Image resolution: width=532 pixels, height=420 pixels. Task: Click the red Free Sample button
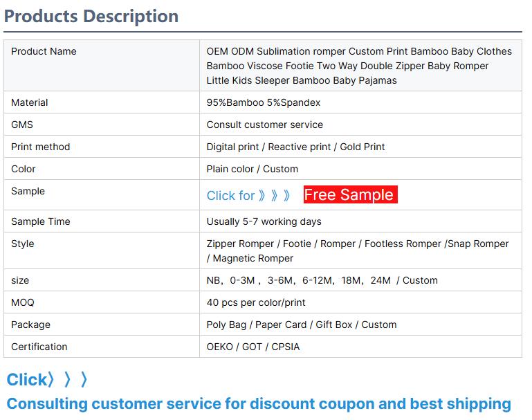click(x=350, y=195)
